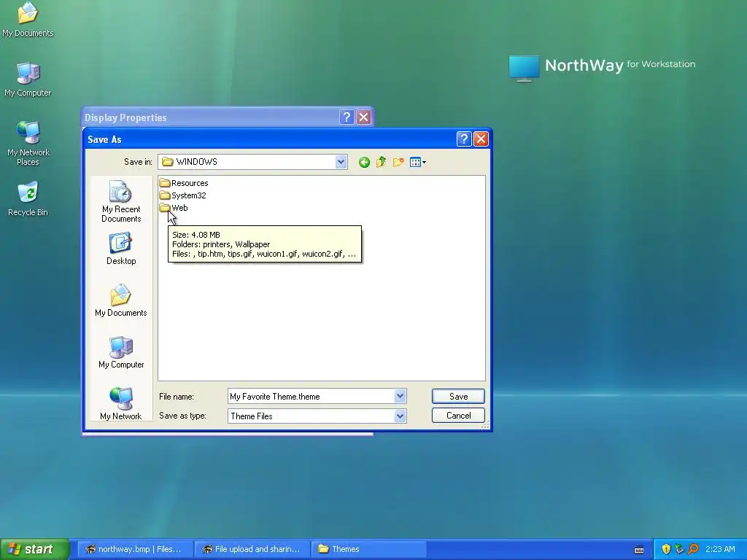This screenshot has width=747, height=560.
Task: Cancel the Save As dialog
Action: click(x=458, y=415)
